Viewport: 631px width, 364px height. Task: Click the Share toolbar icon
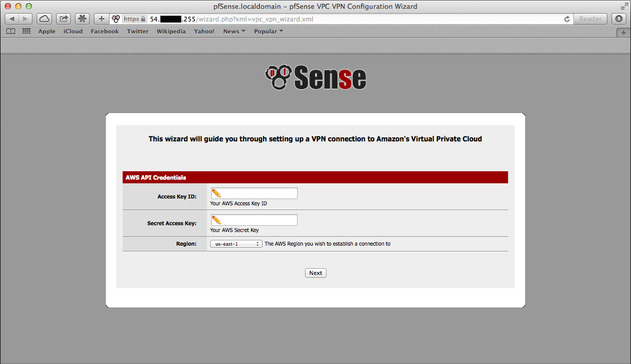(x=63, y=19)
